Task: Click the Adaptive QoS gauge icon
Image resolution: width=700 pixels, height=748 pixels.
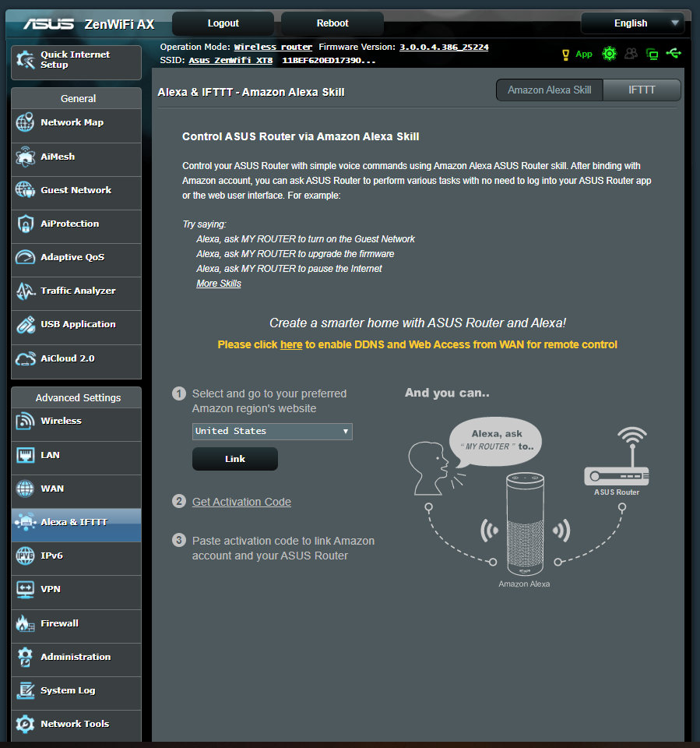Action: (25, 257)
